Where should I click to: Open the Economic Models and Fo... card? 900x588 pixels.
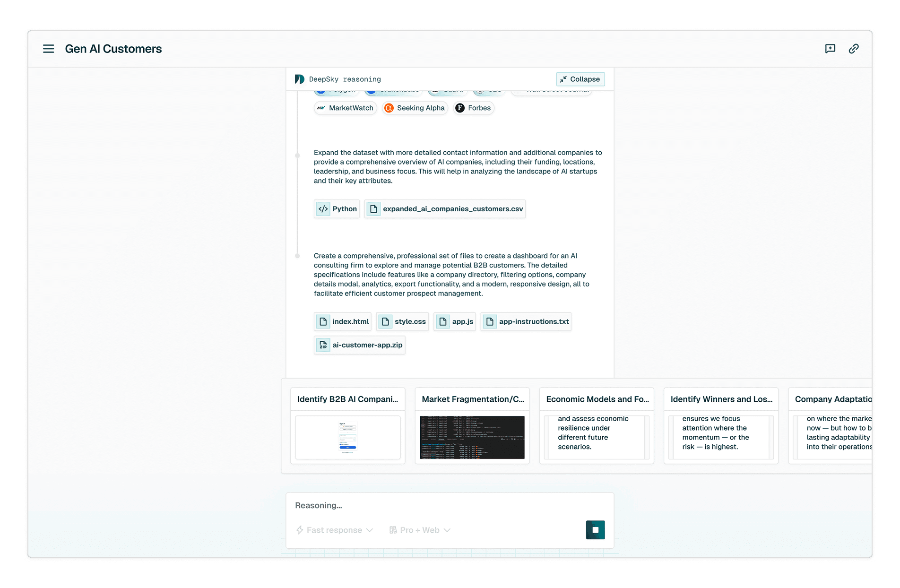597,426
